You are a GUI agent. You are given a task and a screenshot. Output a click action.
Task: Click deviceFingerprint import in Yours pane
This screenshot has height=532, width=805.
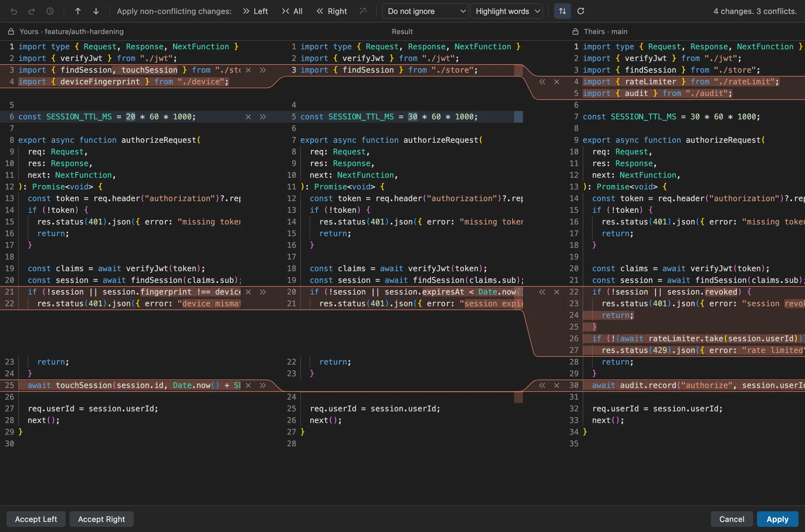coord(124,82)
